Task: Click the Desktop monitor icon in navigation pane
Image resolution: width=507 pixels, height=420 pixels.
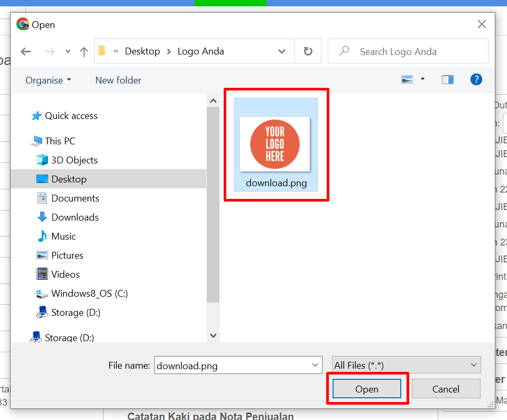Action: 42,179
